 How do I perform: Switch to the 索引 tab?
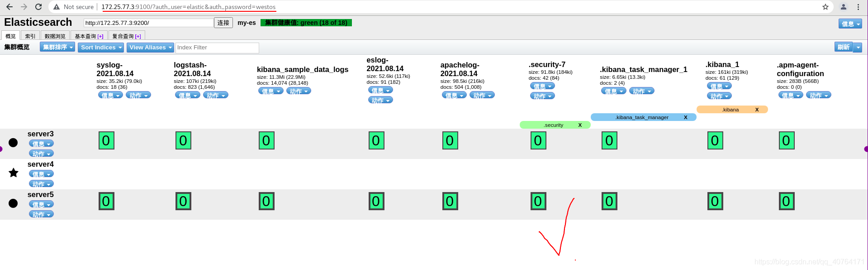[30, 36]
